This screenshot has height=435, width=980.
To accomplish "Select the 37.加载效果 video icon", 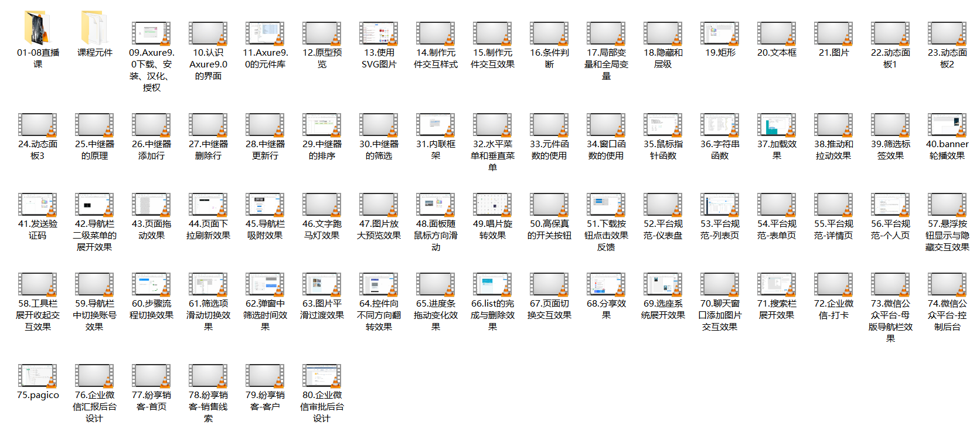I will pos(777,125).
